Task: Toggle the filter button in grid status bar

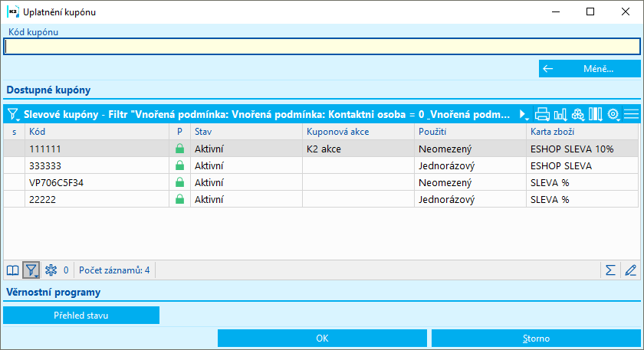Action: [31, 270]
